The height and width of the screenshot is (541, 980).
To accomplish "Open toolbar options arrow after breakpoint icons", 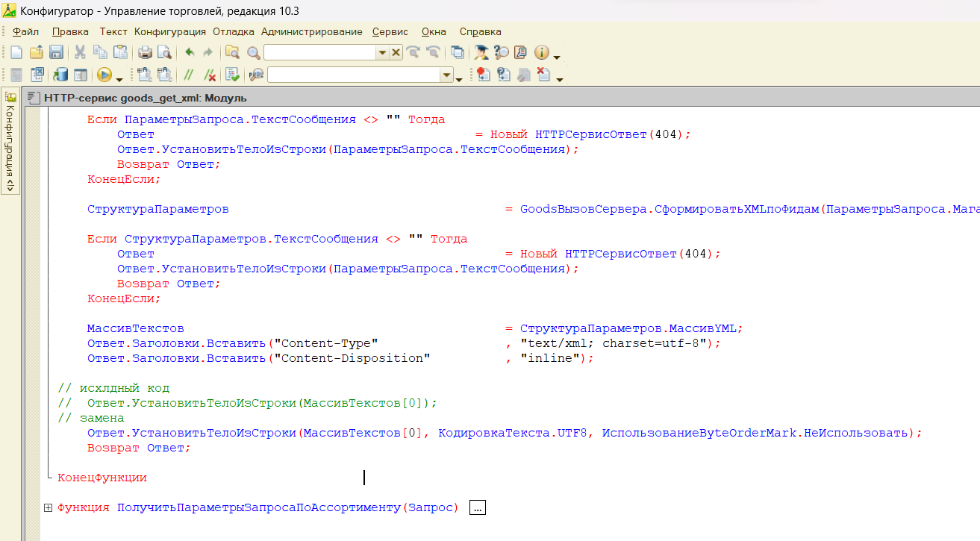I will tap(559, 79).
